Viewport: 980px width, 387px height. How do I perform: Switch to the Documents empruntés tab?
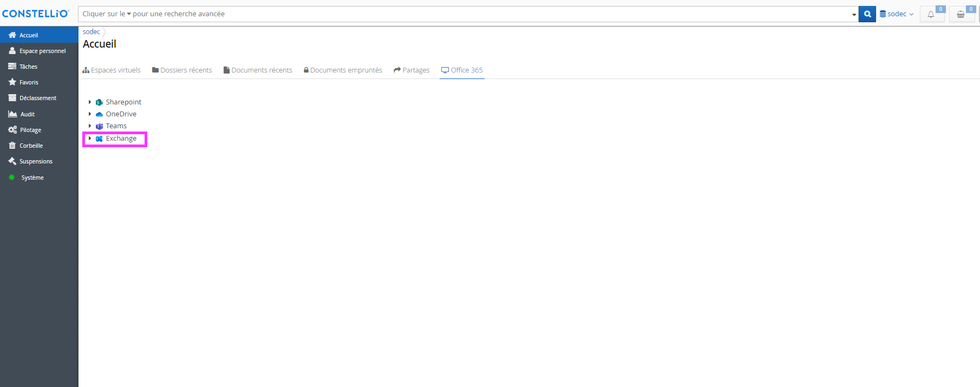click(343, 70)
